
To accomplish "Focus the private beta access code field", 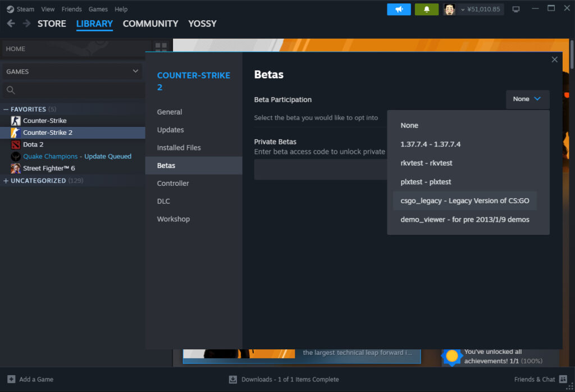I will [x=321, y=170].
